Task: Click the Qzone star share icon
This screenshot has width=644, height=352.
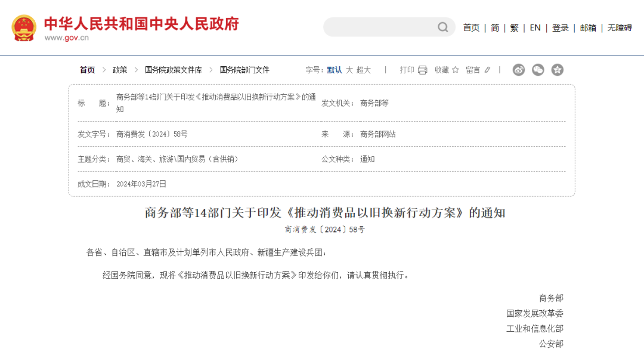Action: coord(558,70)
